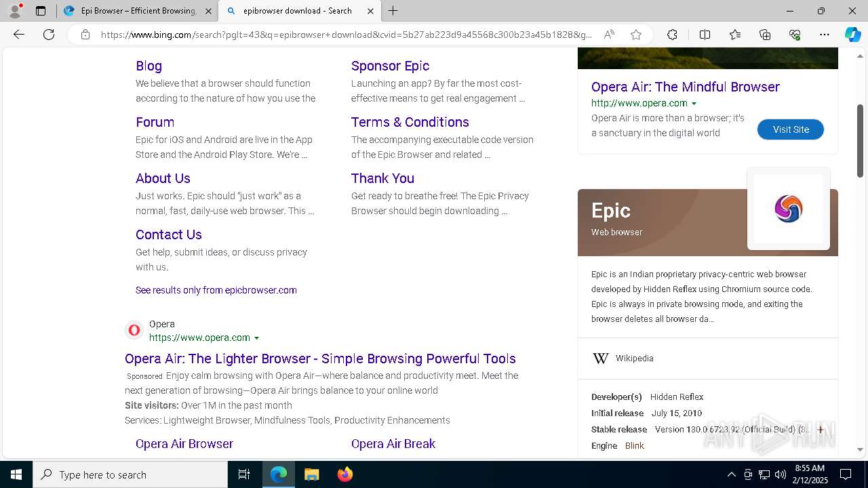Screen dimensions: 868x488
Task: Open the notification center icon
Action: (846, 474)
